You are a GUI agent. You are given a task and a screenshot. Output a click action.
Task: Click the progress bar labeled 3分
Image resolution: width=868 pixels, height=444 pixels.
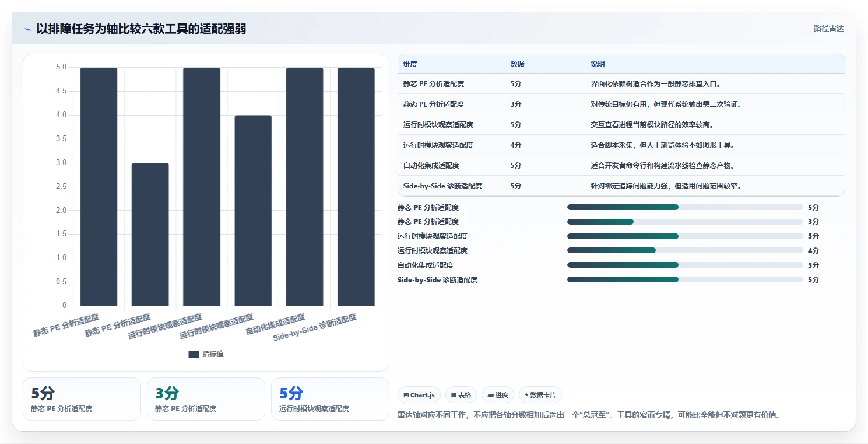click(685, 222)
